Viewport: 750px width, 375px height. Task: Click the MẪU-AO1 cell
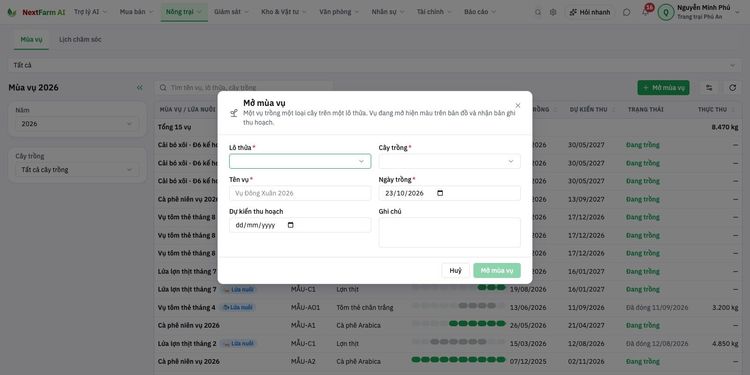[305, 308]
